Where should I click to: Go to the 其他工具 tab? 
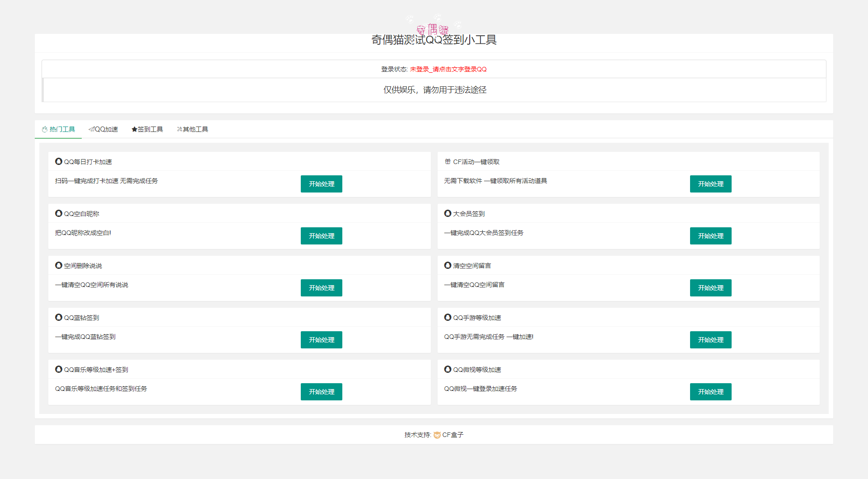pyautogui.click(x=192, y=129)
